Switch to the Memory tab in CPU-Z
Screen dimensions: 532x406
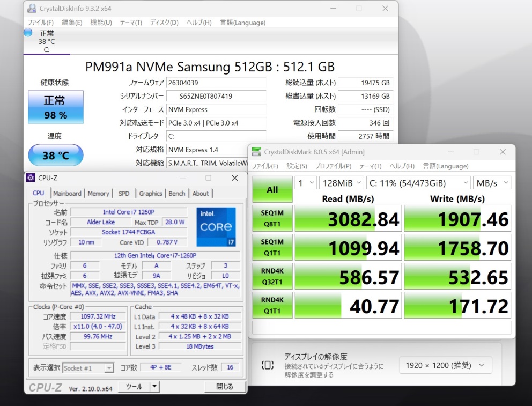[98, 193]
